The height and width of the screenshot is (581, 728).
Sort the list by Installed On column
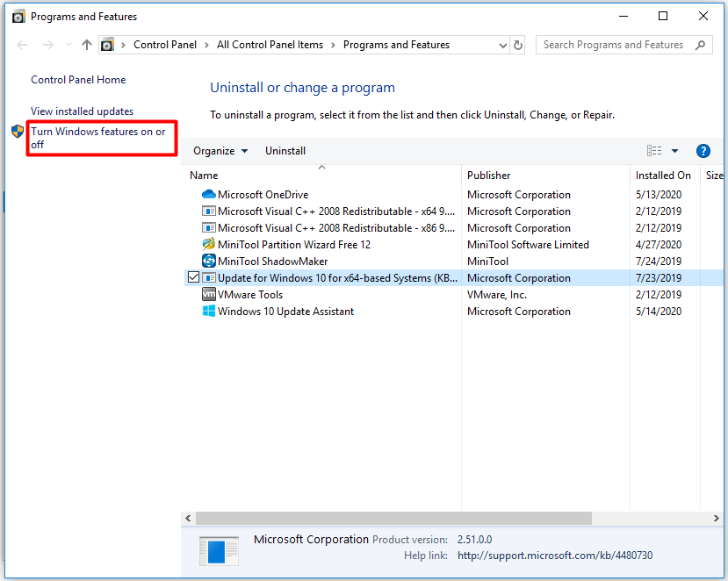point(663,176)
